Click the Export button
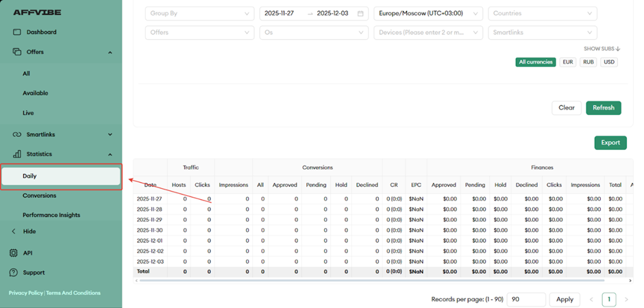This screenshot has height=308, width=644. click(x=610, y=142)
